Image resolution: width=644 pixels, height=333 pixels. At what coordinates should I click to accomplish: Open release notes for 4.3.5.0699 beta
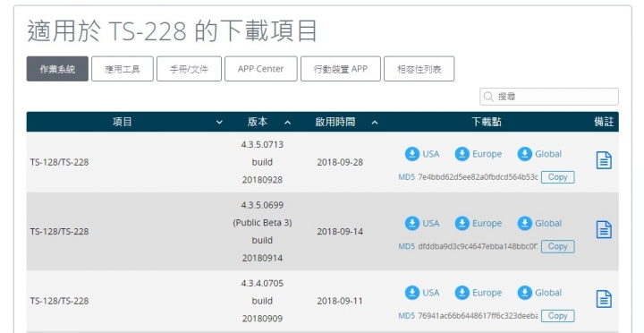[x=604, y=230]
